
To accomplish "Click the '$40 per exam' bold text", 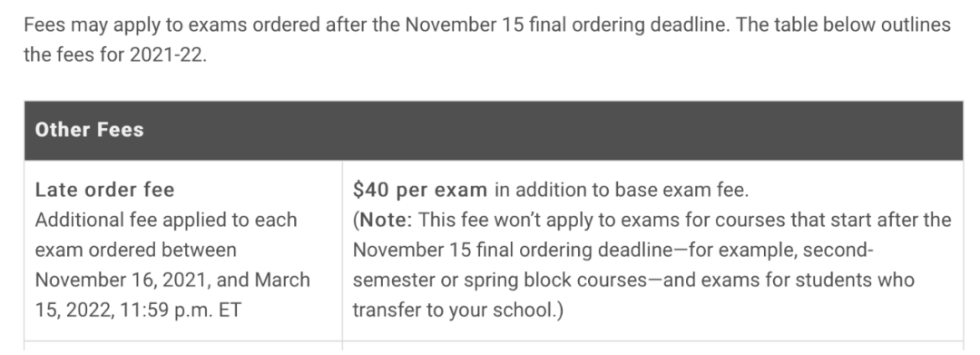I will (420, 190).
